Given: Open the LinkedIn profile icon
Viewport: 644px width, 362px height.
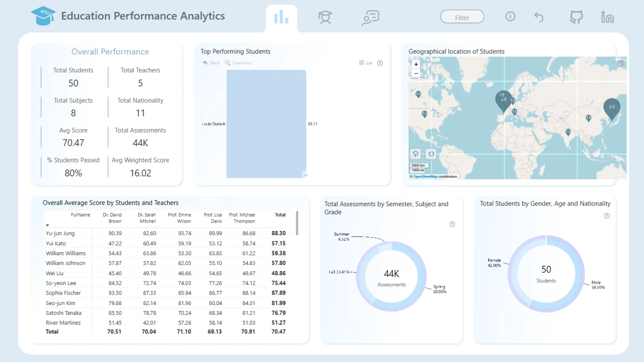Looking at the screenshot, I should pyautogui.click(x=607, y=17).
